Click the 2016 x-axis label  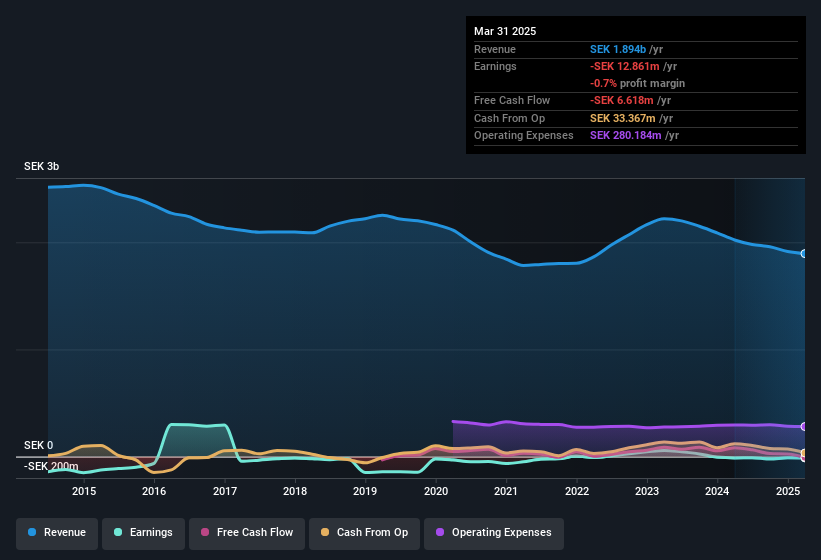click(x=154, y=491)
